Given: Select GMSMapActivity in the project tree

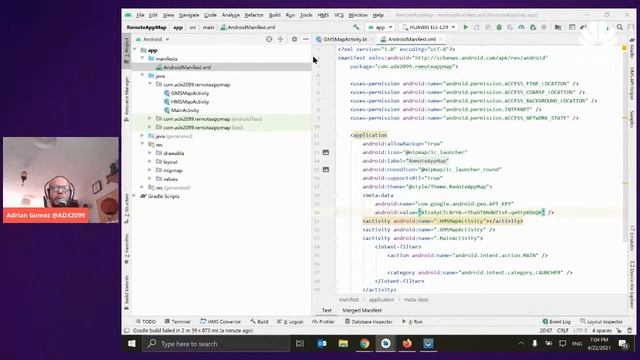Looking at the screenshot, I should (190, 93).
